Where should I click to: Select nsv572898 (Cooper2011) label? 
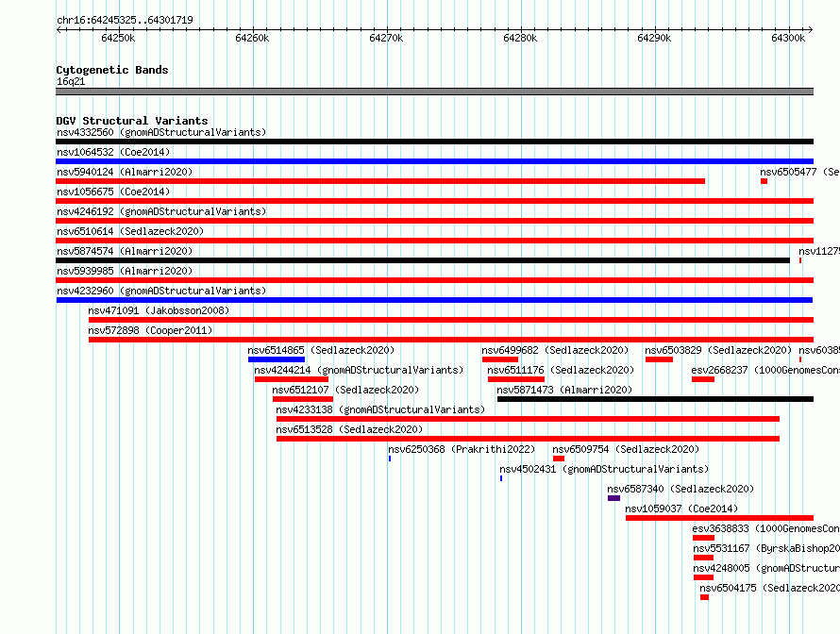tap(150, 330)
